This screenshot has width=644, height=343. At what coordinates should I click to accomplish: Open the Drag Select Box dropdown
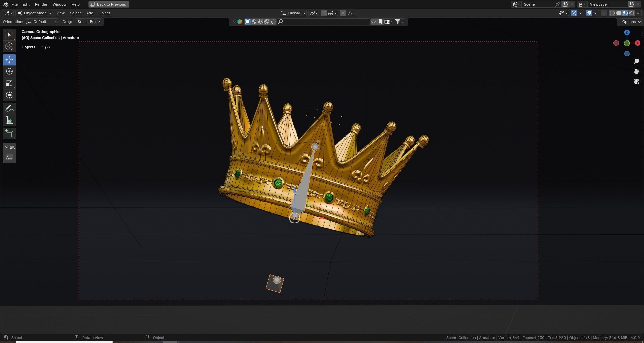89,22
